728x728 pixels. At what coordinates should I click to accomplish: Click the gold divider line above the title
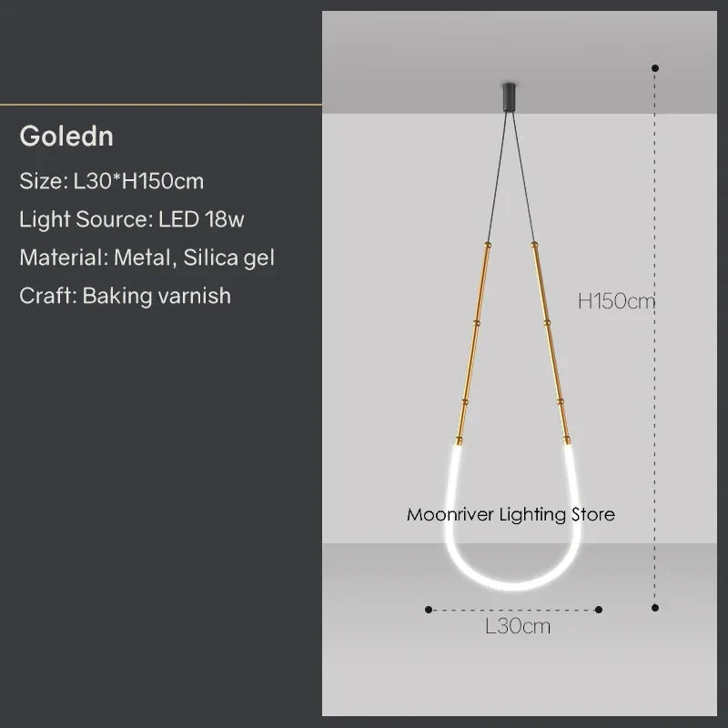[160, 105]
